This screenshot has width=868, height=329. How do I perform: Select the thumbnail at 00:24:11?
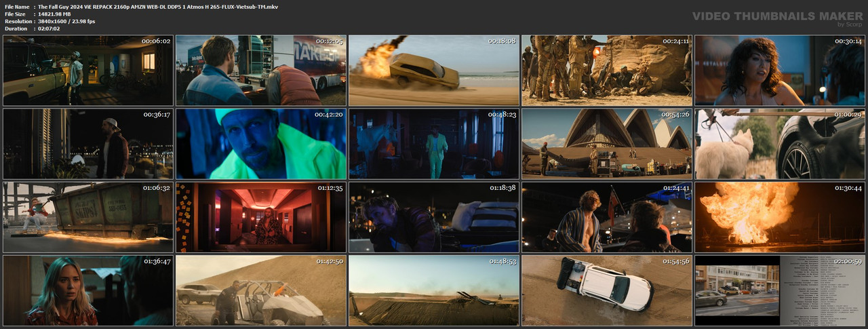[607, 71]
